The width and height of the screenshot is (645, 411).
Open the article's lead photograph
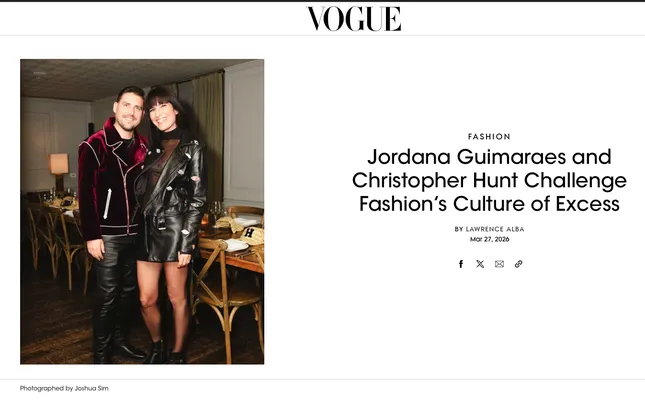coord(142,211)
